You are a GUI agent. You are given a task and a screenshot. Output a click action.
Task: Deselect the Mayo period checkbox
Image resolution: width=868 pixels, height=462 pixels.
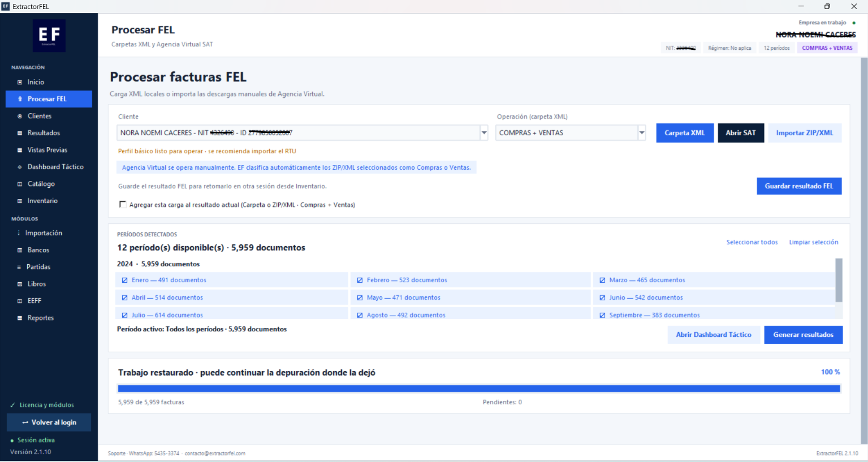coord(360,298)
